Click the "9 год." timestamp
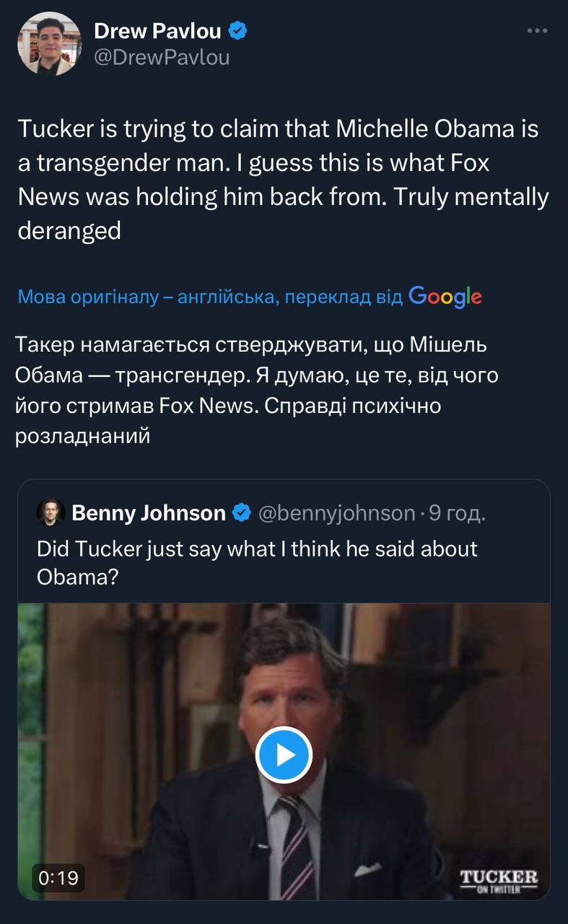The image size is (568, 924). (x=457, y=513)
